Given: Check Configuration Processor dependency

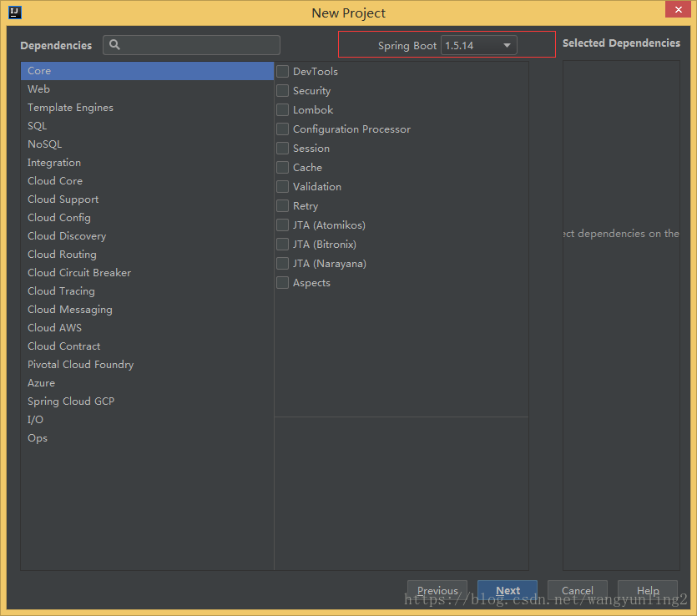Looking at the screenshot, I should (282, 129).
